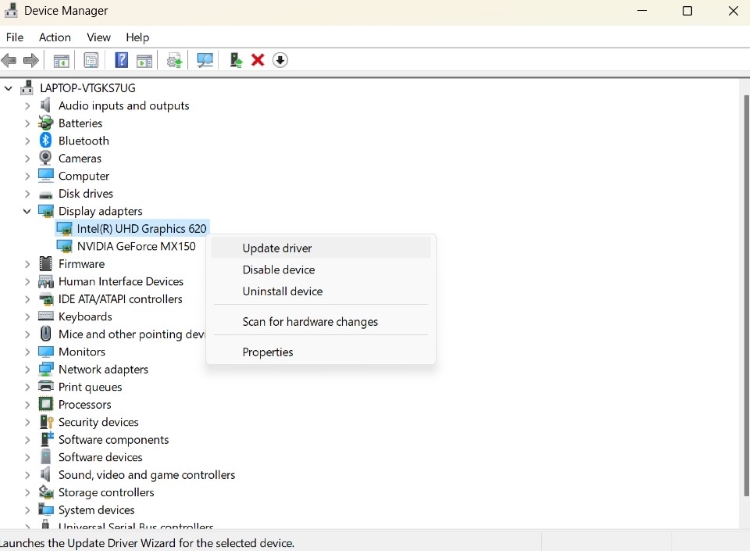This screenshot has width=750, height=551.
Task: Select Uninstall device context menu entry
Action: coord(282,292)
